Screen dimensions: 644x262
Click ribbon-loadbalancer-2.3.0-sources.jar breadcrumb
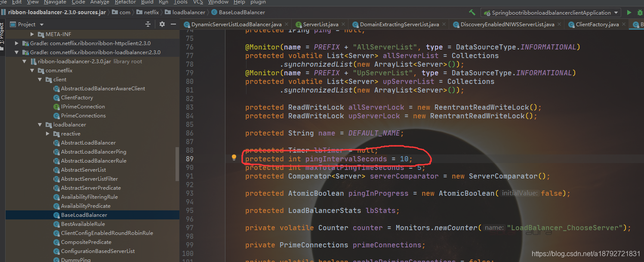[57, 12]
